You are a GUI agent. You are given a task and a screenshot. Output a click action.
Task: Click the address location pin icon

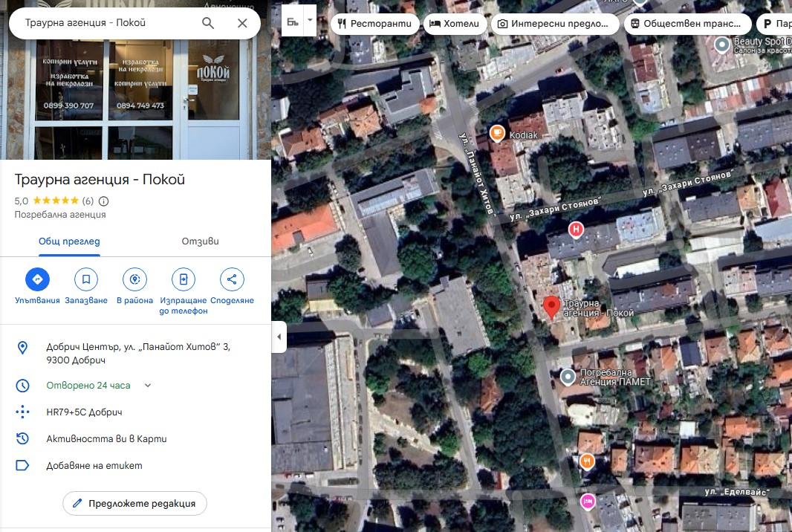(x=22, y=348)
